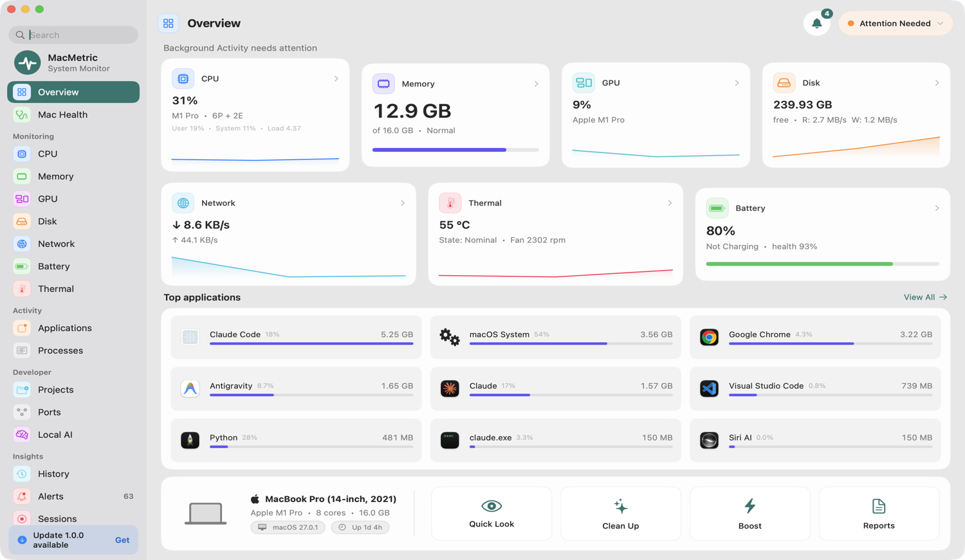Expand the Thermal card chevron

tap(670, 203)
